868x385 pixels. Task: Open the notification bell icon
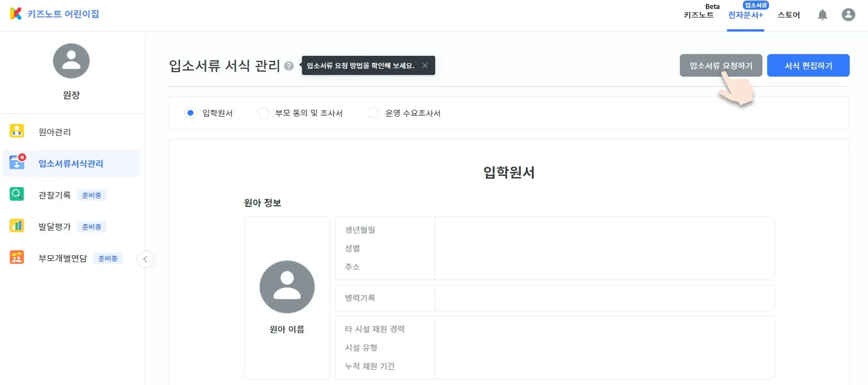click(823, 15)
